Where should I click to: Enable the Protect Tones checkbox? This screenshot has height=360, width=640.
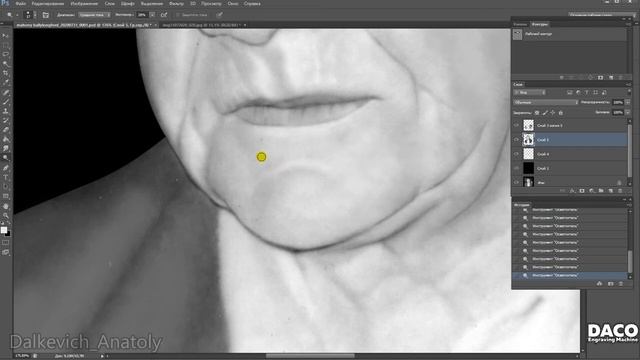click(x=178, y=15)
